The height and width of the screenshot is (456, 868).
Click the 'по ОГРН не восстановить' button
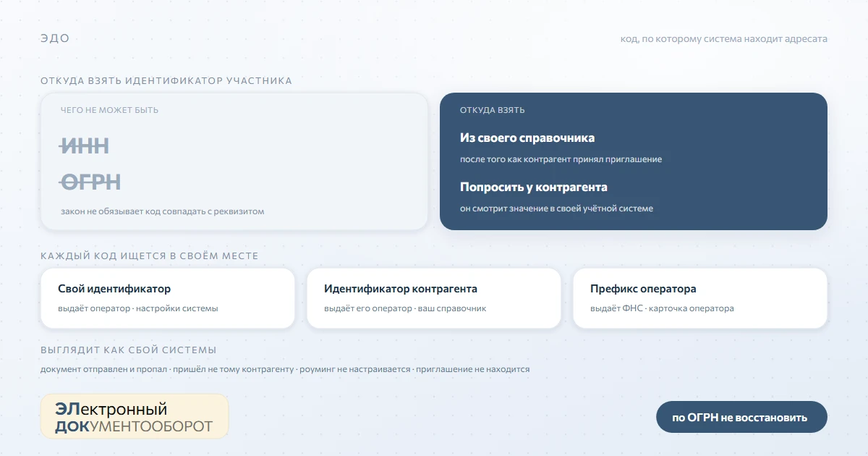click(741, 417)
